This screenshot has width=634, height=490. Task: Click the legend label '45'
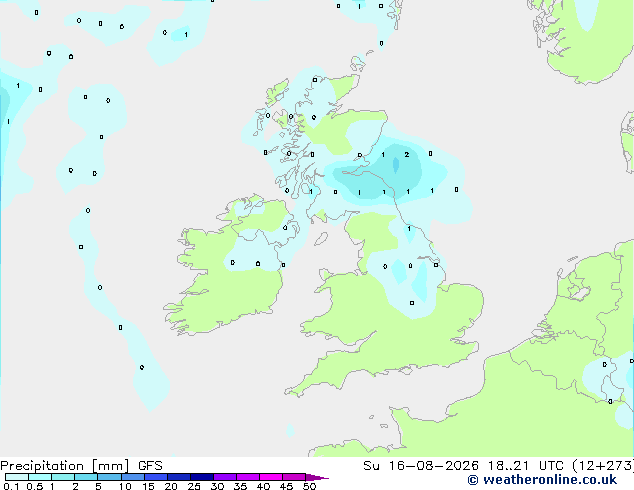coord(286,486)
